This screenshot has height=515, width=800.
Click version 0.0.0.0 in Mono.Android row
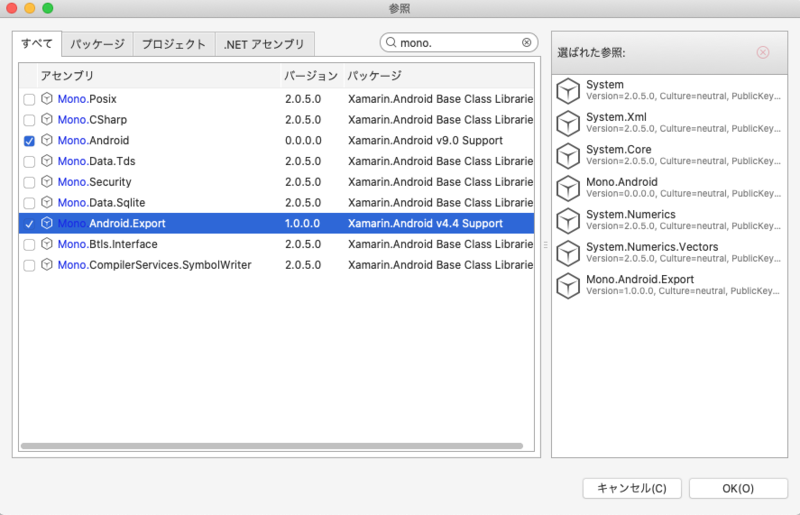point(303,140)
